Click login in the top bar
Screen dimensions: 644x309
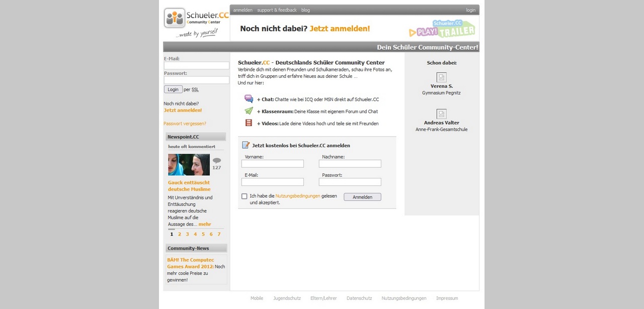tap(470, 10)
